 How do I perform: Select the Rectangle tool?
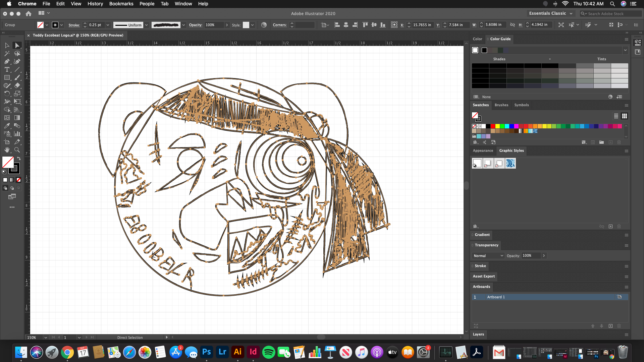[x=7, y=77]
